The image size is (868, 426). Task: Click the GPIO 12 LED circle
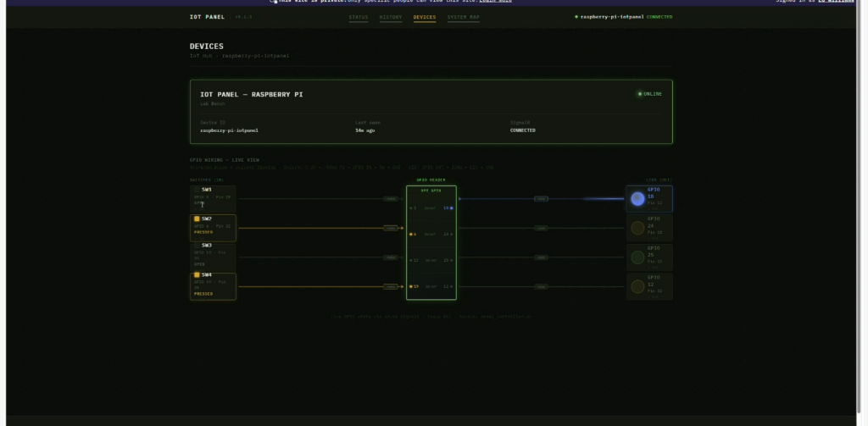click(637, 286)
